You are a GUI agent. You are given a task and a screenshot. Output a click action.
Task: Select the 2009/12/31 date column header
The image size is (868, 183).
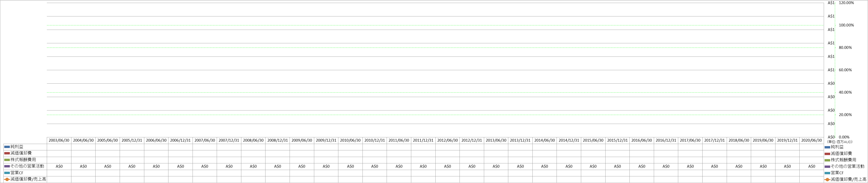(326, 140)
